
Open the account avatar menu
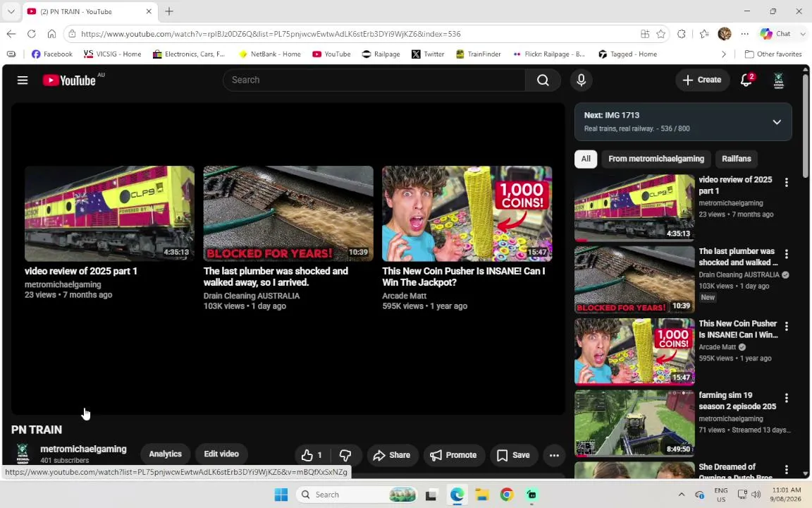point(778,80)
